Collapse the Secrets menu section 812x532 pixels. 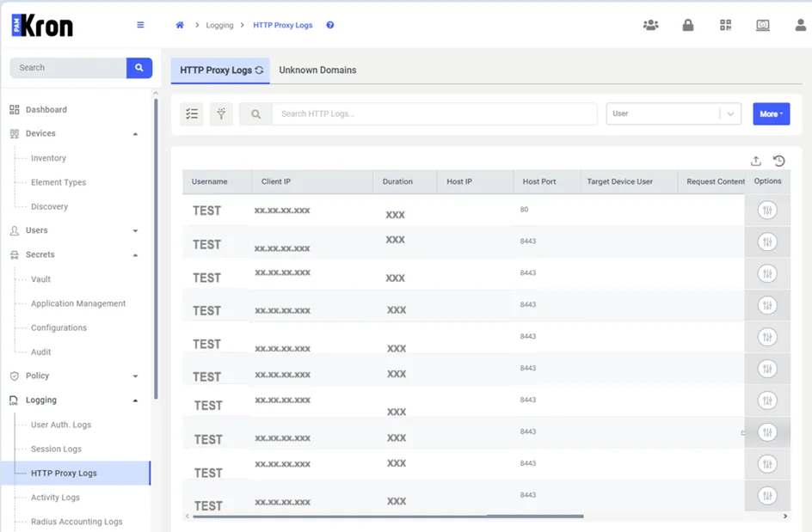click(x=135, y=255)
